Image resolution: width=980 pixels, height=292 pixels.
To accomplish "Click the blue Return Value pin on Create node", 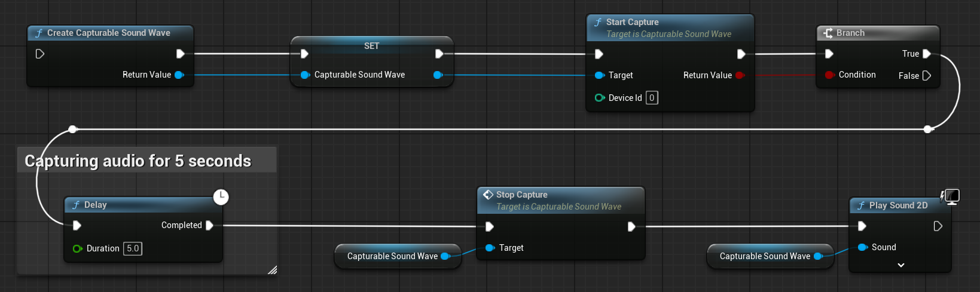I will [x=178, y=75].
